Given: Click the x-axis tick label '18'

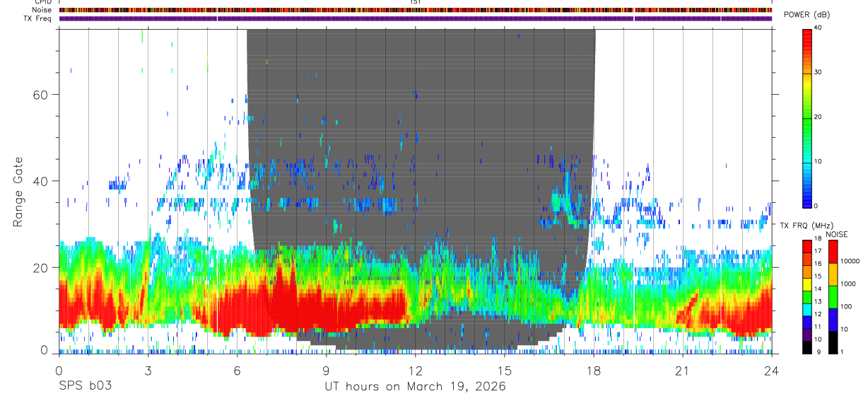Looking at the screenshot, I should [x=594, y=371].
